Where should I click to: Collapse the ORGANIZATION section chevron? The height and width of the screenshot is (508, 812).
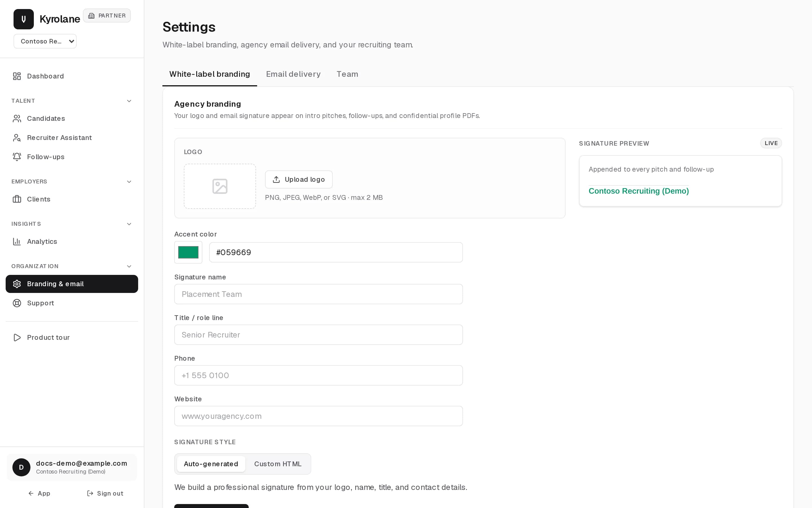pos(129,266)
